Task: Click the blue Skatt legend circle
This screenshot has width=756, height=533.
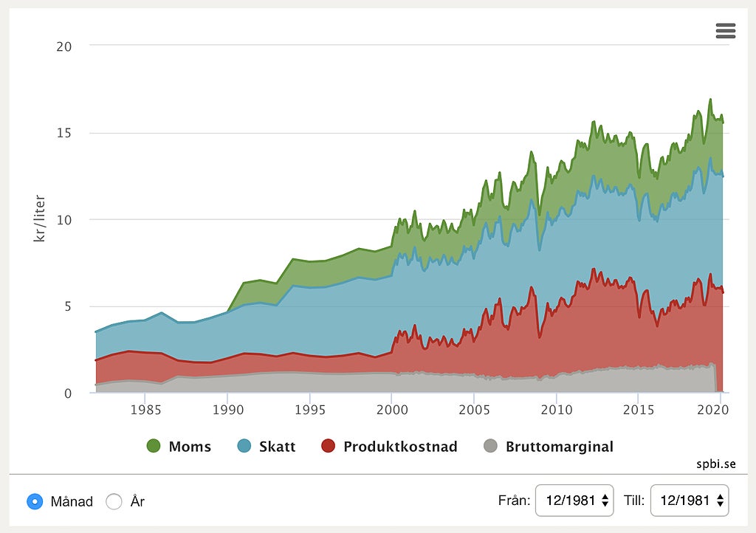Action: [x=244, y=446]
